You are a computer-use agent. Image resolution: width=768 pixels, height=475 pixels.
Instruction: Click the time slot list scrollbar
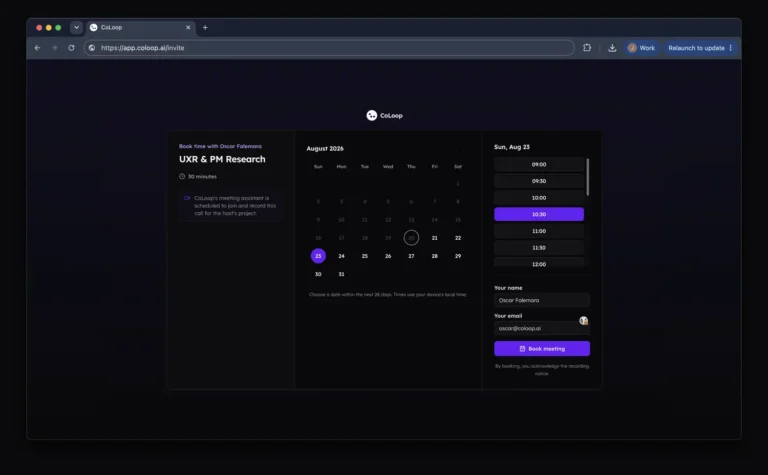(x=587, y=177)
